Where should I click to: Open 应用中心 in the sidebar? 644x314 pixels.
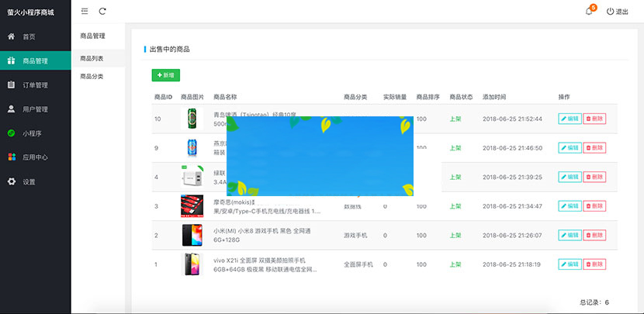pyautogui.click(x=35, y=157)
